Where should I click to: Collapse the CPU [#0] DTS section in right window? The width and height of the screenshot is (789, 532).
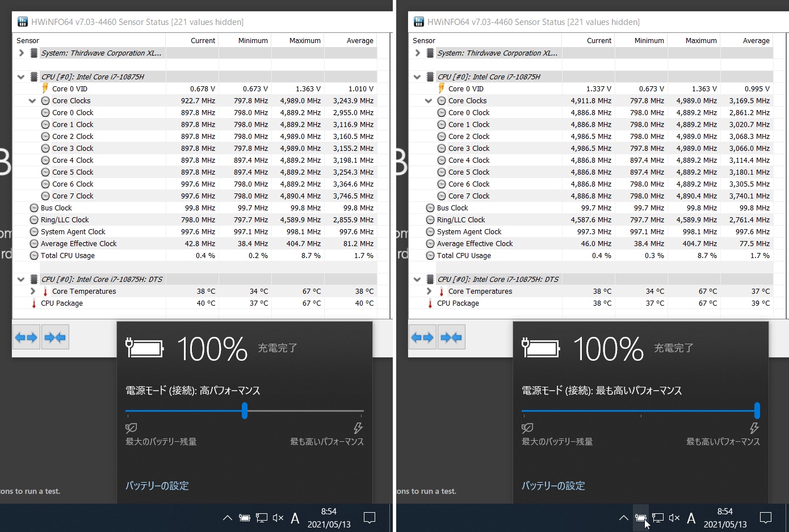point(417,279)
